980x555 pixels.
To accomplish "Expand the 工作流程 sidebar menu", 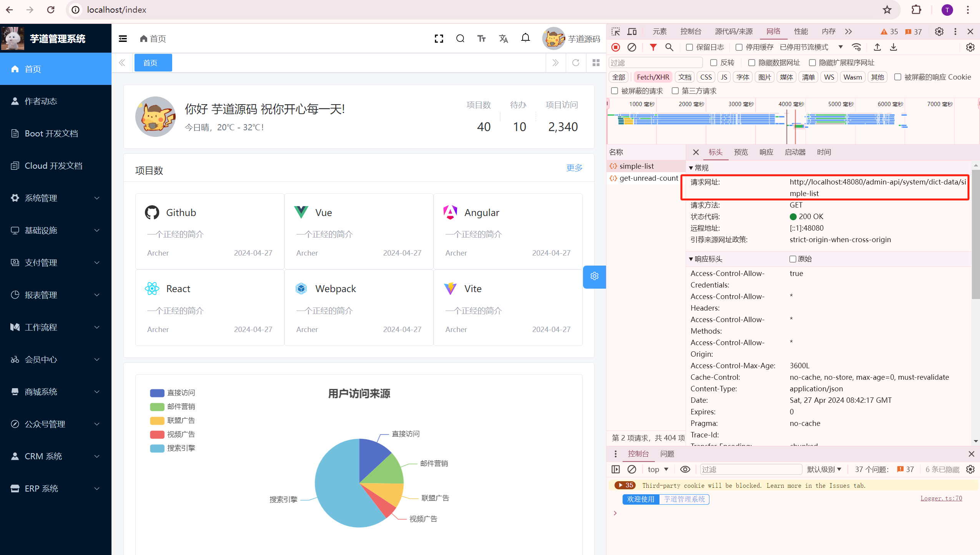I will tap(56, 327).
